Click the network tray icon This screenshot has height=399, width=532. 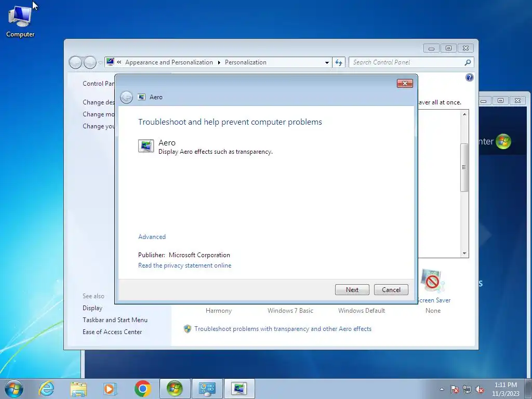[467, 389]
